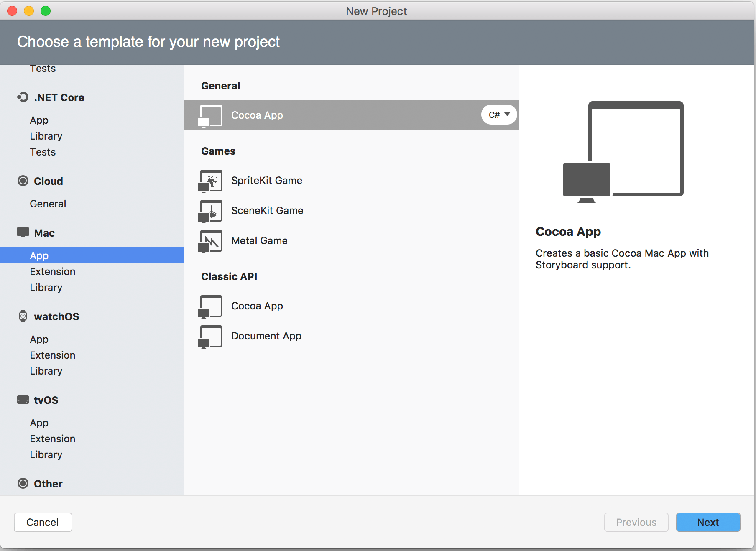Select the Document App template
This screenshot has height=551, width=756.
coord(352,336)
